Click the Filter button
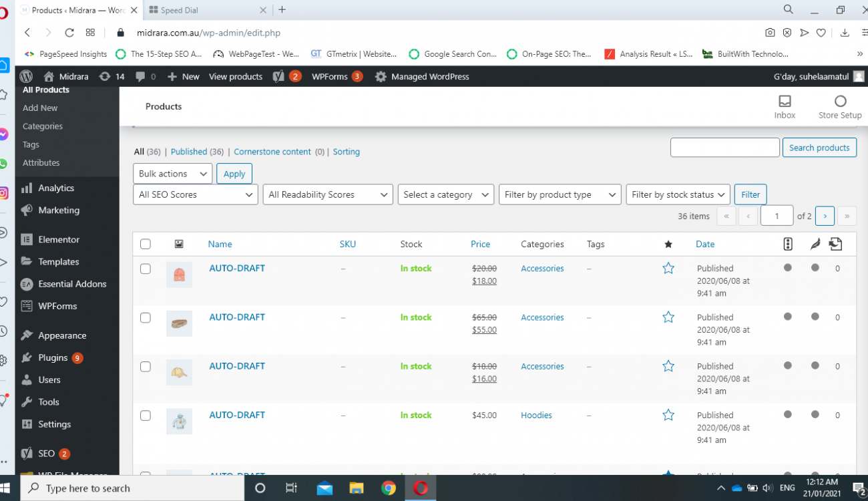This screenshot has width=868, height=501. tap(750, 194)
